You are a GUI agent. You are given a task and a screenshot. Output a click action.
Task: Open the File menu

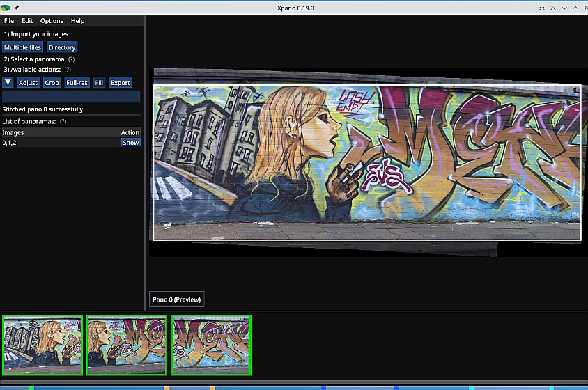click(x=9, y=21)
